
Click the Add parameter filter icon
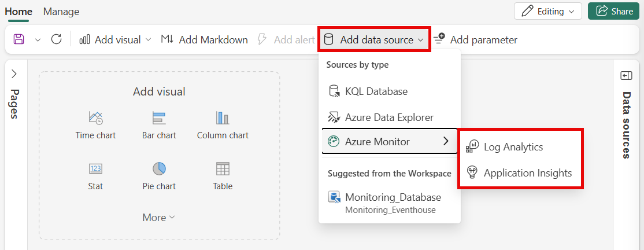coord(439,39)
